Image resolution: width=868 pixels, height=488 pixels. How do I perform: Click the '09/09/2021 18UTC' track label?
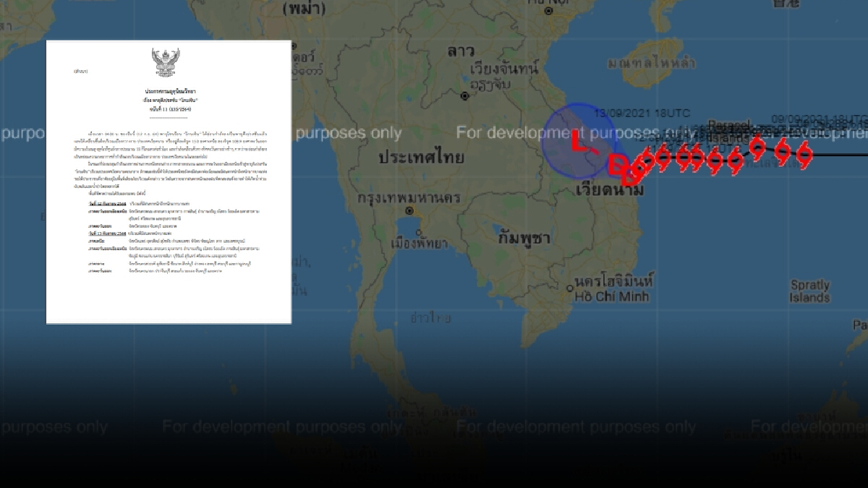[x=820, y=118]
